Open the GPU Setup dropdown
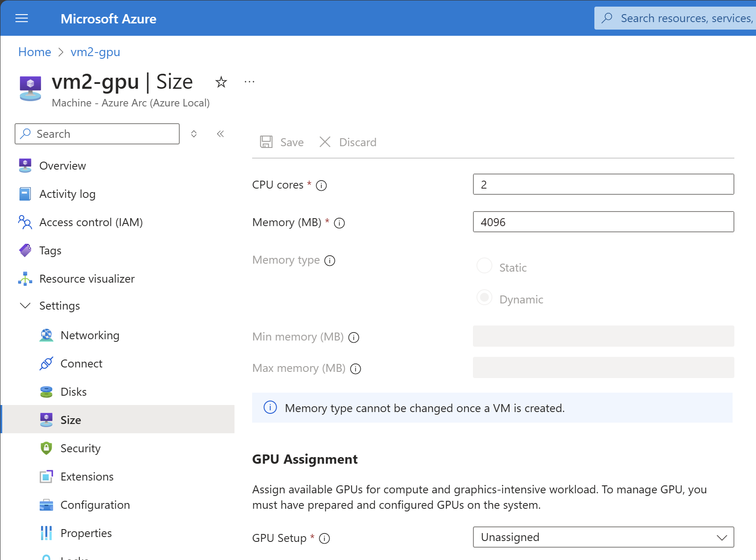This screenshot has height=560, width=756. click(x=603, y=537)
